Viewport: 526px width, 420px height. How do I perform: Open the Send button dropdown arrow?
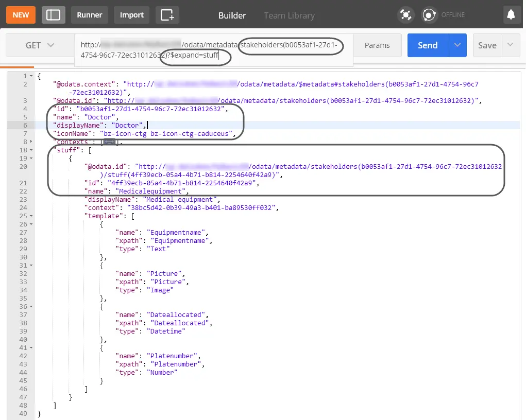click(x=457, y=45)
